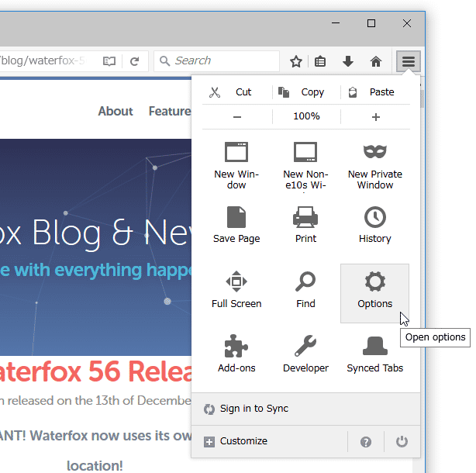Viewport: 476px width, 473px height.
Task: Click Sign in to Sync
Action: [305, 409]
